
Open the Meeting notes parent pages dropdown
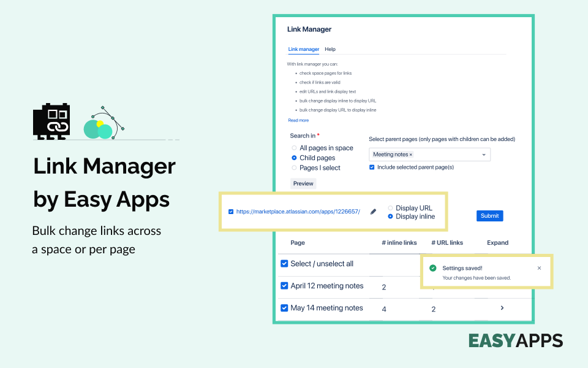coord(484,154)
